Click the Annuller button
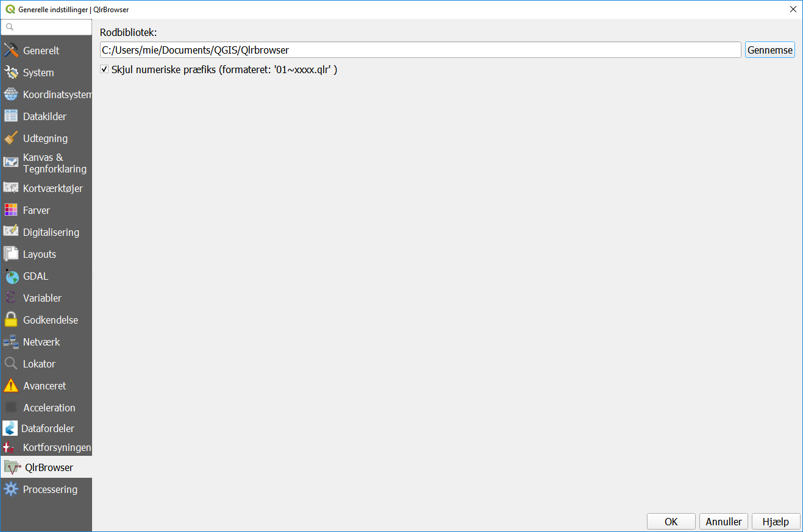Image resolution: width=803 pixels, height=532 pixels. coord(724,522)
